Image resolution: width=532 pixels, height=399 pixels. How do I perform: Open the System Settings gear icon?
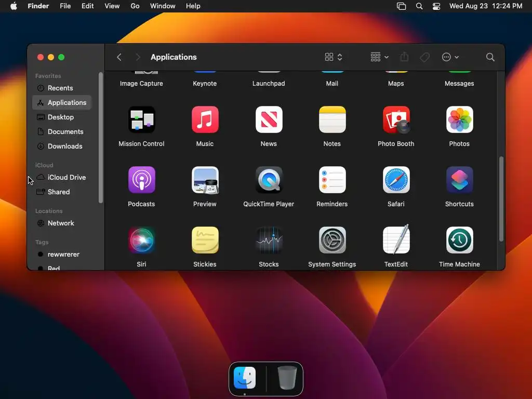point(332,240)
